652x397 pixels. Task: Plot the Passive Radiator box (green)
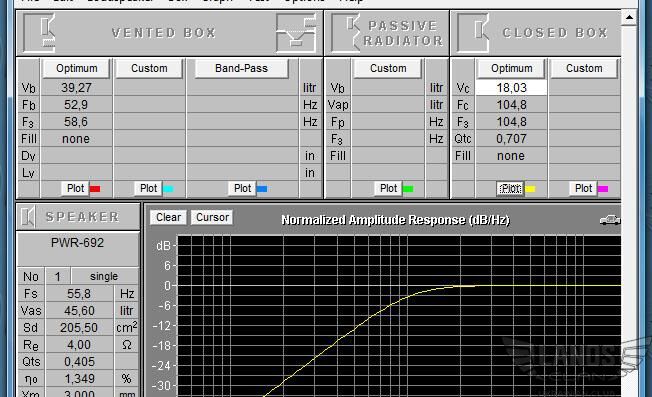point(388,188)
